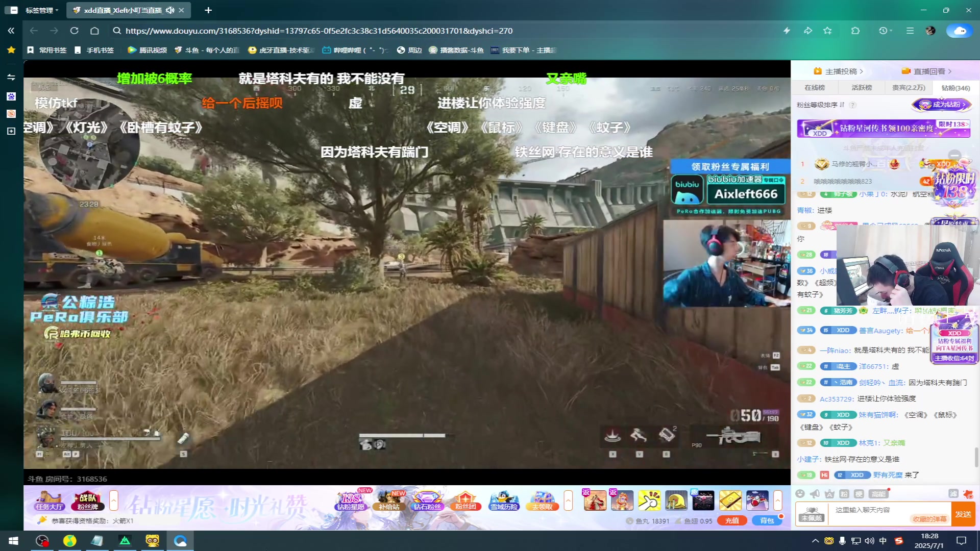
Task: Open the 战队粉丝牌 fan badge icon
Action: click(x=88, y=500)
